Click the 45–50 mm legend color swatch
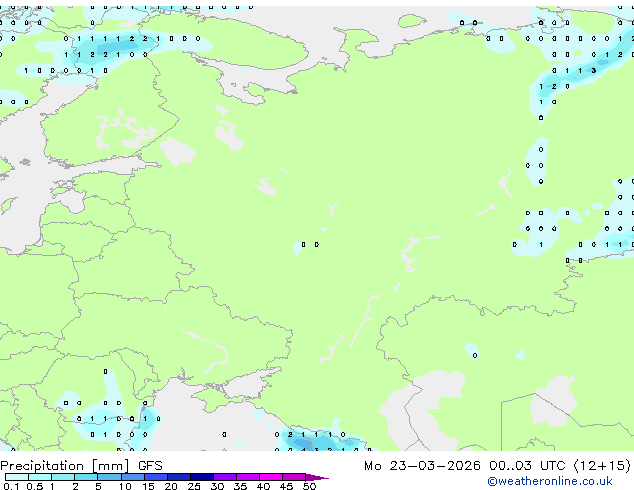 click(x=294, y=477)
